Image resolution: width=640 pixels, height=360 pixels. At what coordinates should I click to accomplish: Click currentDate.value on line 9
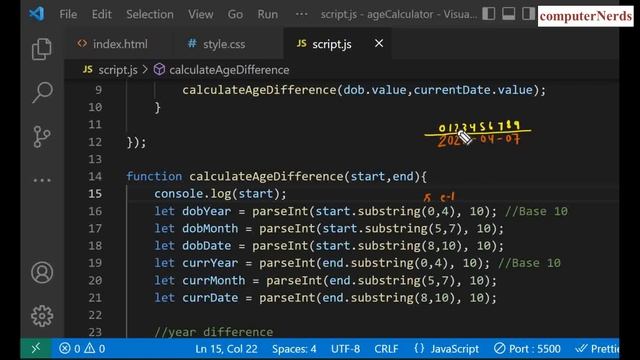473,90
